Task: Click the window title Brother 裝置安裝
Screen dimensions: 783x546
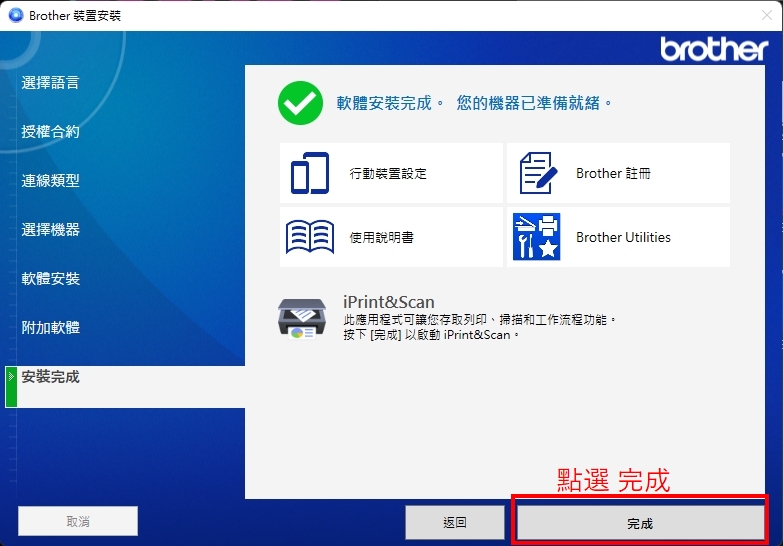Action: click(75, 15)
